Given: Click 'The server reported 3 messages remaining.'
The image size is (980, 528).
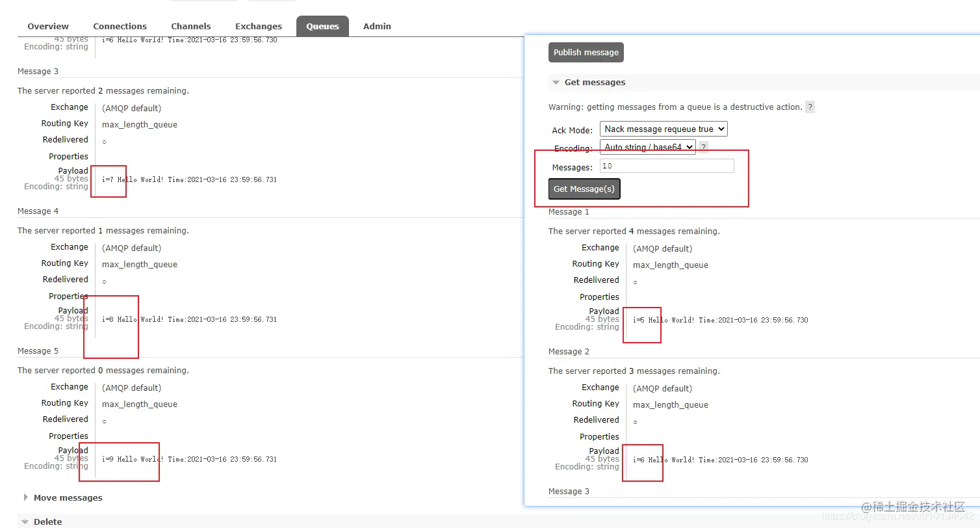Looking at the screenshot, I should [x=634, y=371].
